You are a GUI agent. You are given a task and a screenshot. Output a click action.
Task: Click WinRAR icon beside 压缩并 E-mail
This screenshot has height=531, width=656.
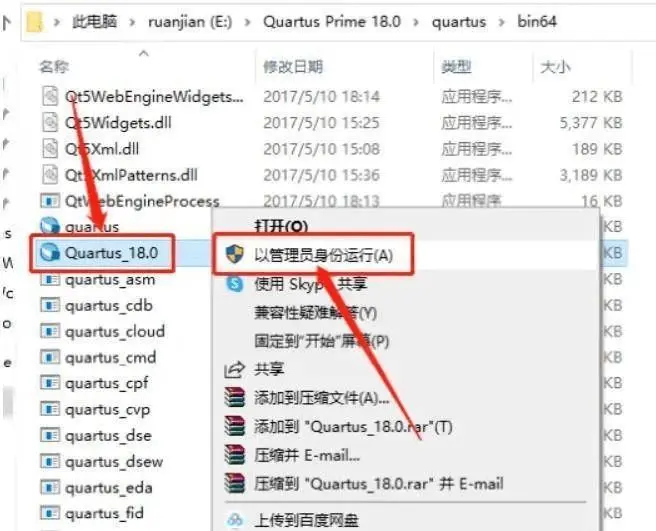coord(234,455)
